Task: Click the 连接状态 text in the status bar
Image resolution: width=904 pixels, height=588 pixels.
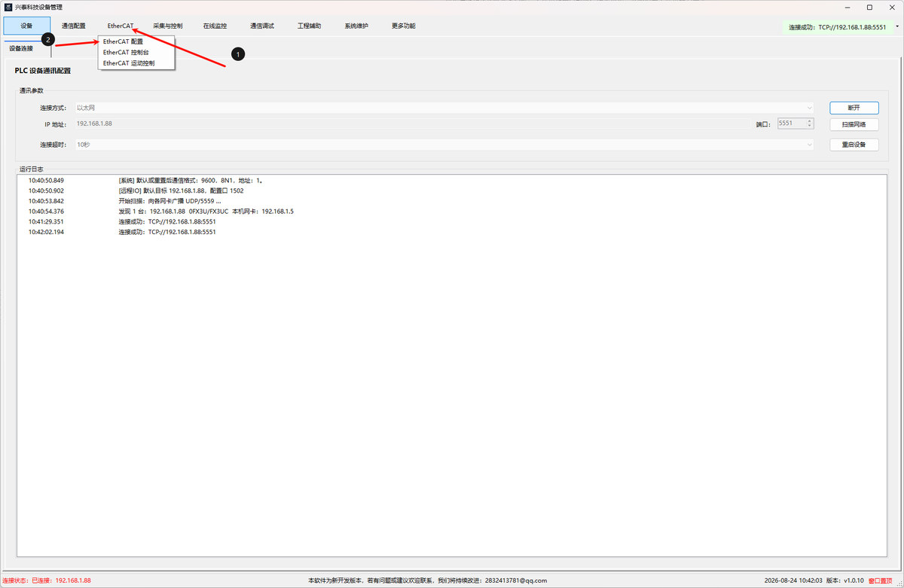Action: (47, 580)
